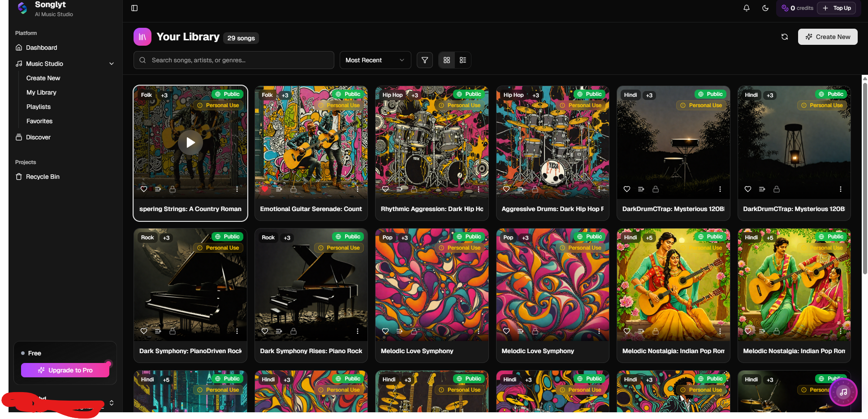Go to Playlists in the sidebar

pyautogui.click(x=38, y=107)
